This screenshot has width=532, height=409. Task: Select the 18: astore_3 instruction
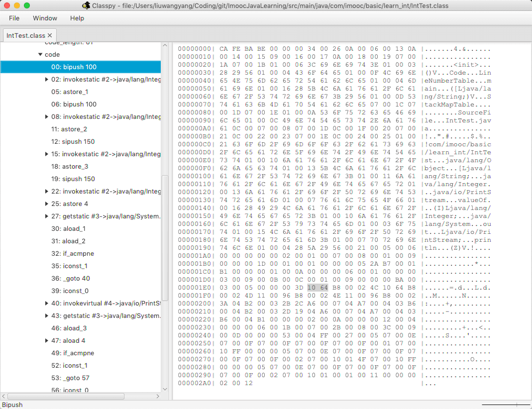[x=70, y=167]
